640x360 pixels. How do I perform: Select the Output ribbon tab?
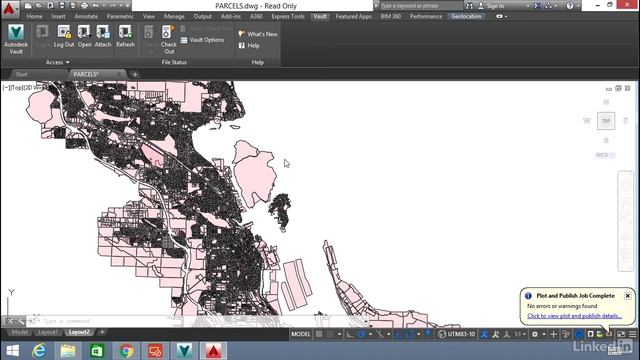point(202,16)
